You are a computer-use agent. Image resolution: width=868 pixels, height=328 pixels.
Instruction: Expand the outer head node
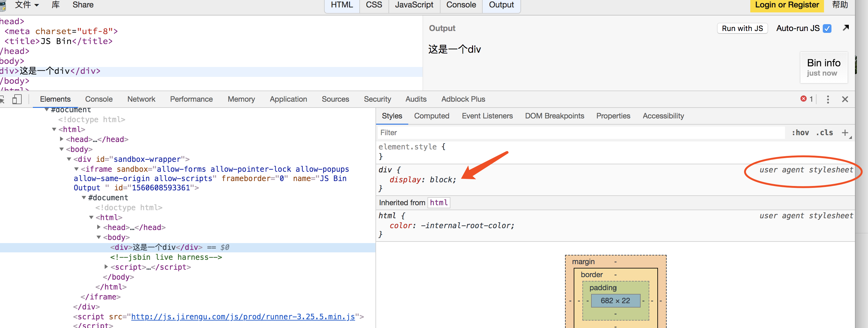[62, 139]
